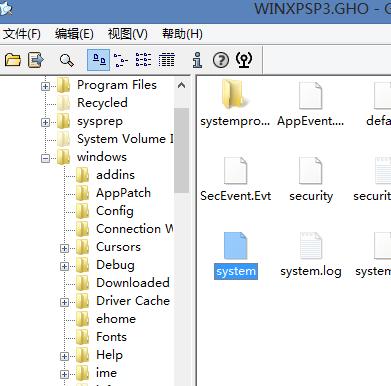Viewport: 391px width, 386px height.
Task: Select Program Files in the tree
Action: (x=117, y=85)
